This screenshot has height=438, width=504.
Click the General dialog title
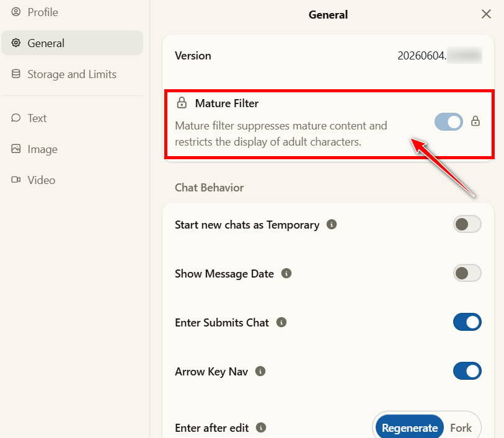pyautogui.click(x=328, y=14)
